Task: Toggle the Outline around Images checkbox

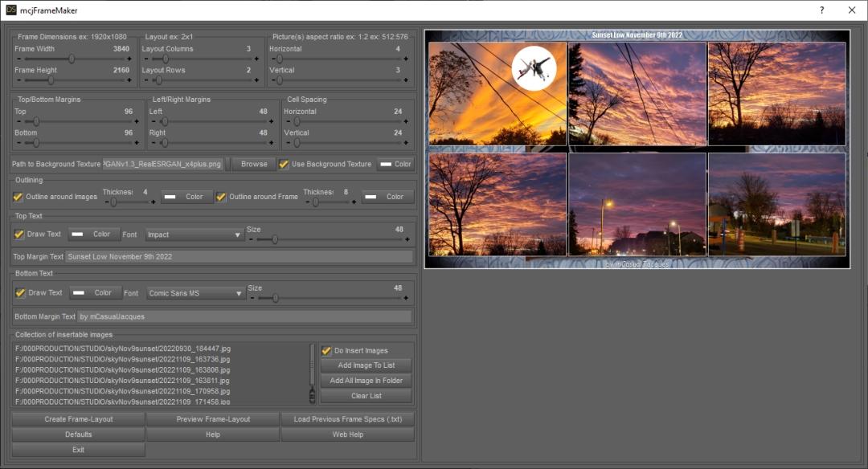Action: 18,197
